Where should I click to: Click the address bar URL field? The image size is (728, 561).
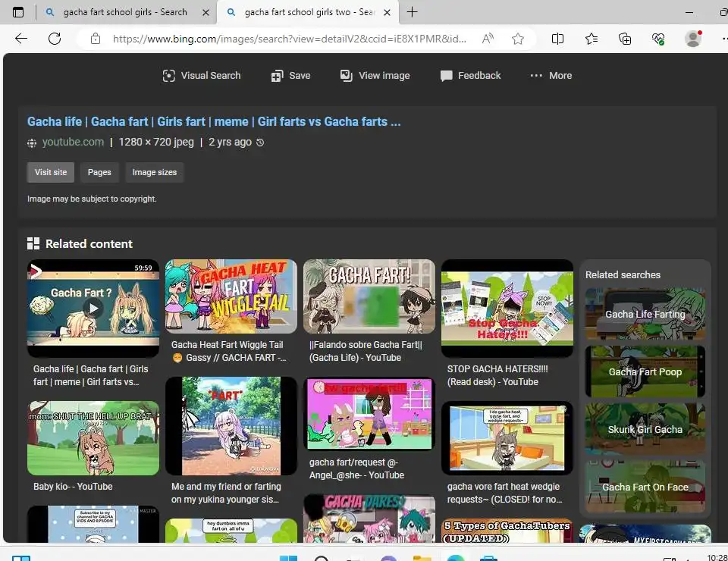coord(289,39)
